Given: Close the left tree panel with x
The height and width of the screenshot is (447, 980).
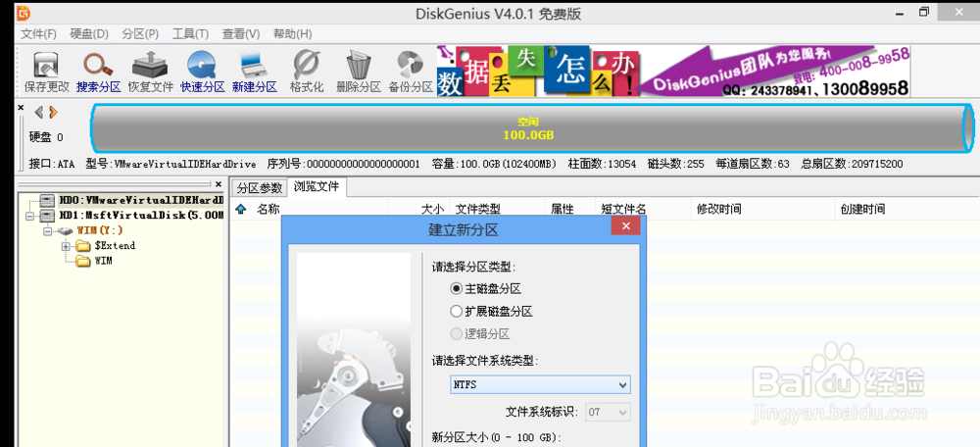Looking at the screenshot, I should click(x=219, y=184).
